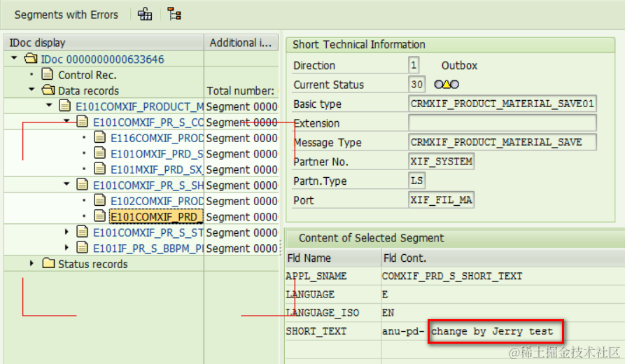Select the Data records folder icon
Image resolution: width=625 pixels, height=364 pixels.
[48, 90]
